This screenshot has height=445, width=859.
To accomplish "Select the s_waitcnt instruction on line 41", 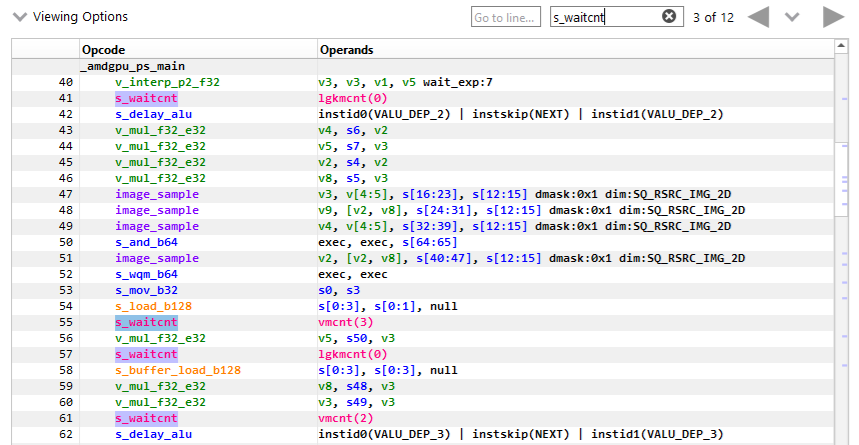I will 146,98.
